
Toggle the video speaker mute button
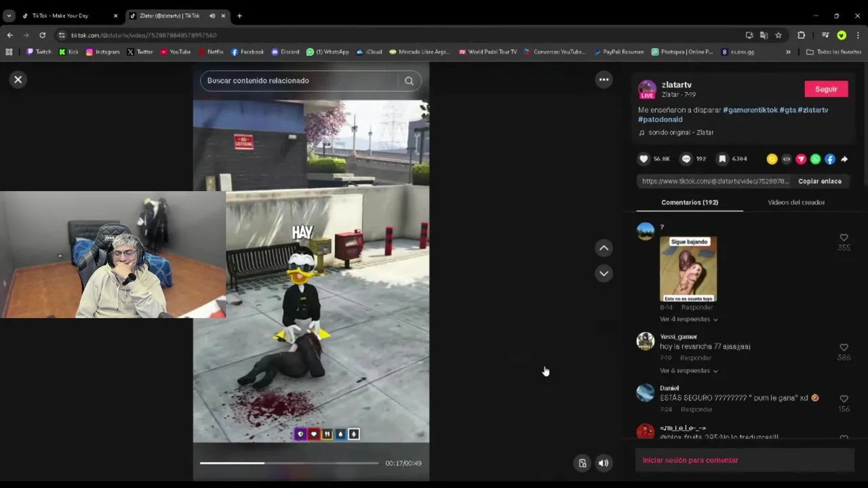604,463
